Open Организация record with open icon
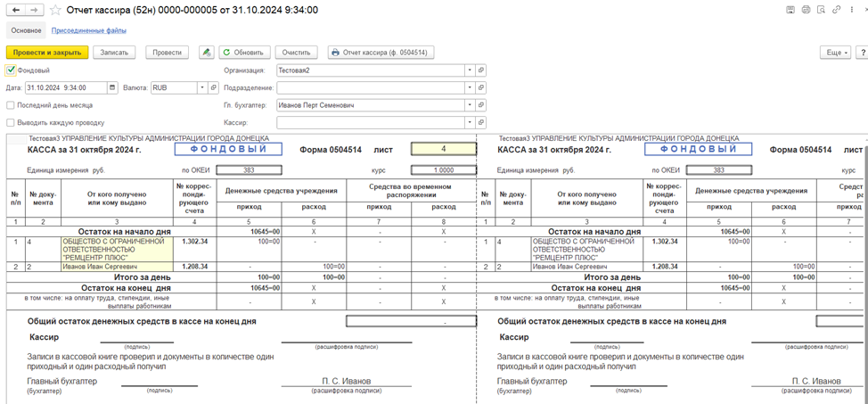 point(481,70)
